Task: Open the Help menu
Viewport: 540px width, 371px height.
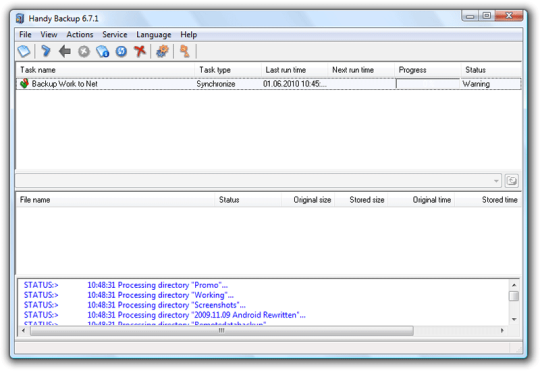Action: (189, 34)
